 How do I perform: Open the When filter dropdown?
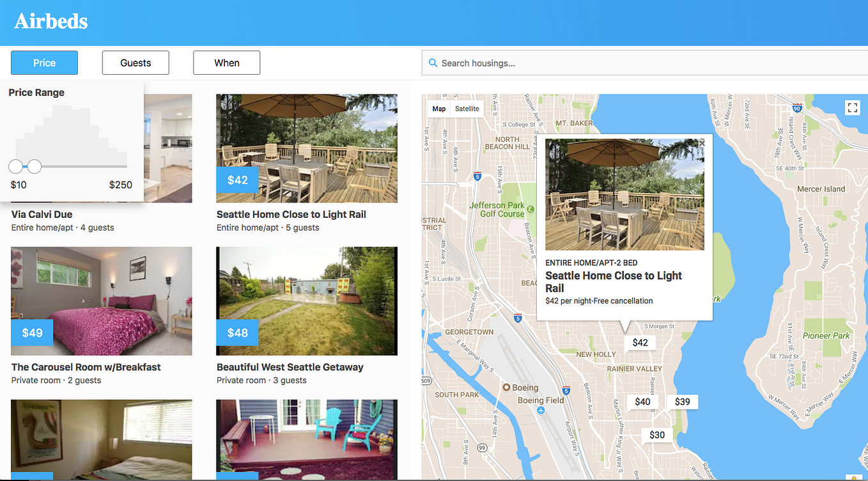(226, 63)
